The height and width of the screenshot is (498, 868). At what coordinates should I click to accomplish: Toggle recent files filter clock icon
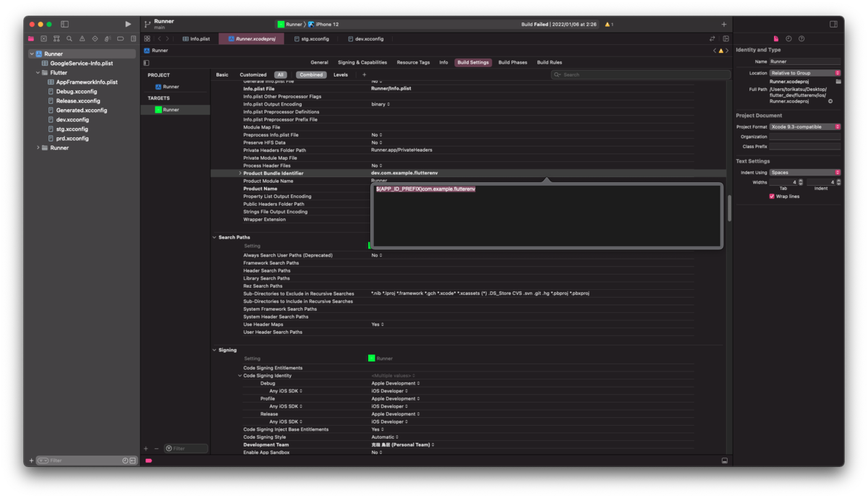click(125, 460)
